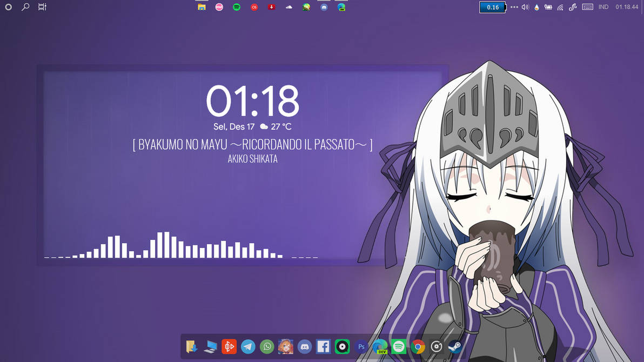Open the circular disc app dock icon

[x=437, y=347]
